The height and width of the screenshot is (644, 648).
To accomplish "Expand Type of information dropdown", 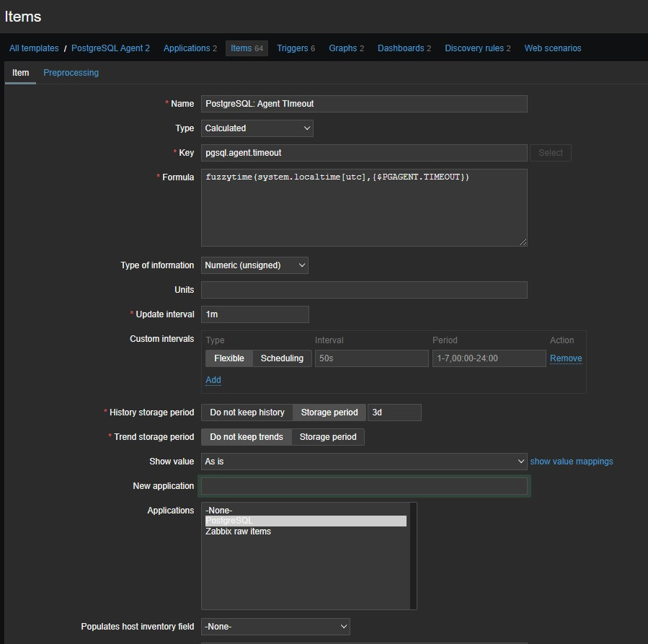I will [254, 265].
